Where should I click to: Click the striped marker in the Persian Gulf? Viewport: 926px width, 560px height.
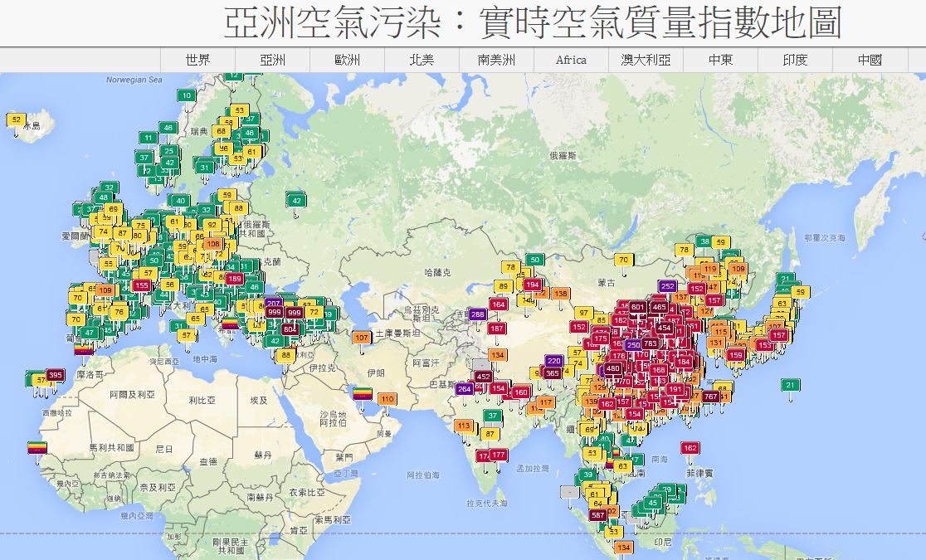[363, 393]
